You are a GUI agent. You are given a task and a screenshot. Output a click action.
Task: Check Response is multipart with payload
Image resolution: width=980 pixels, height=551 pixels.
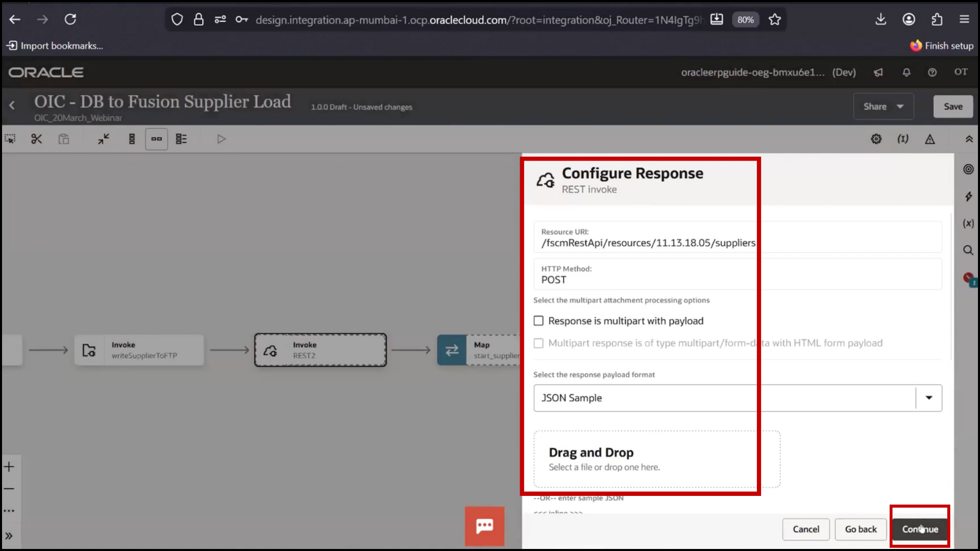pos(538,321)
